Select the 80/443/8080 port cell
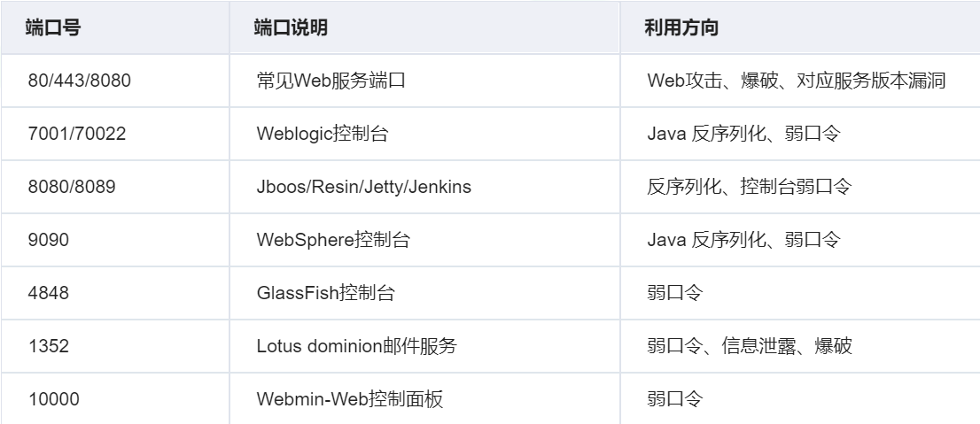This screenshot has height=424, width=980. tap(115, 81)
